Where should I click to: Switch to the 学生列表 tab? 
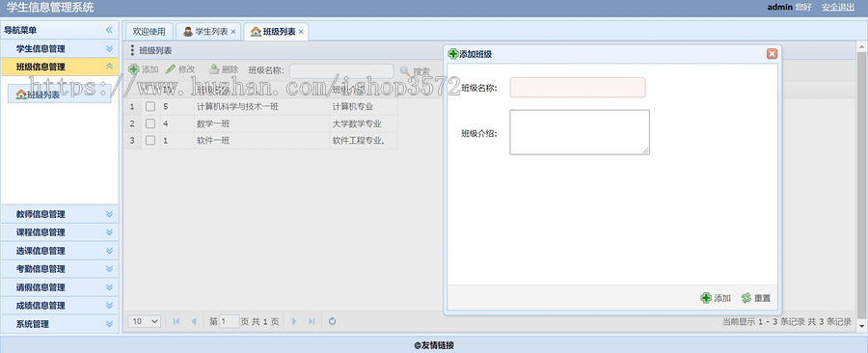coord(208,32)
